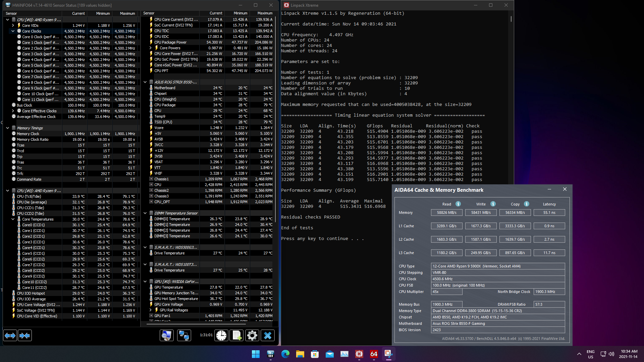The image size is (644, 362).
Task: Select the GPU Hot Spot Temperature row
Action: coord(211,299)
